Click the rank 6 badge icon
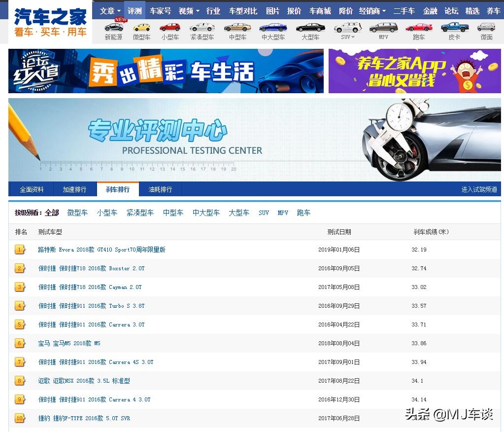Viewport: 504px width, 432px height. coord(20,343)
